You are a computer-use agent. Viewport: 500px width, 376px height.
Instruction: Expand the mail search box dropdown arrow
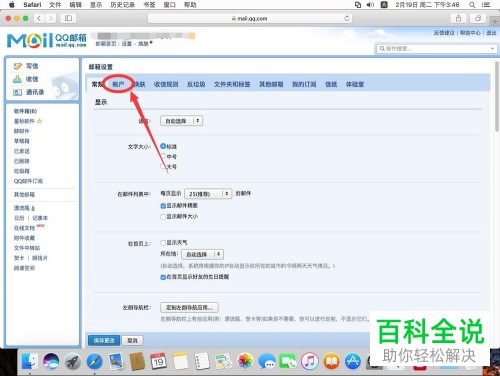tap(492, 49)
